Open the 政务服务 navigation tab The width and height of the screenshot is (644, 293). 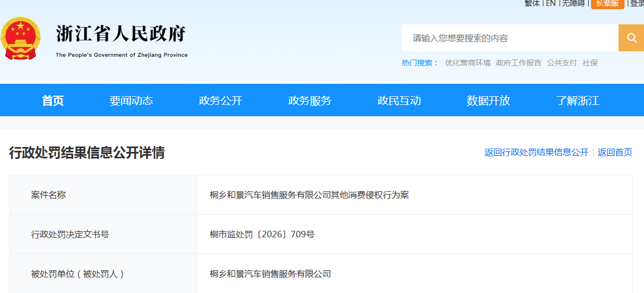[x=310, y=101]
